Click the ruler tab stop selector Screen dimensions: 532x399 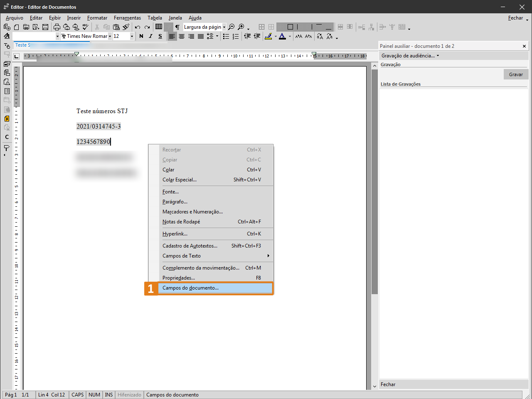[17, 56]
